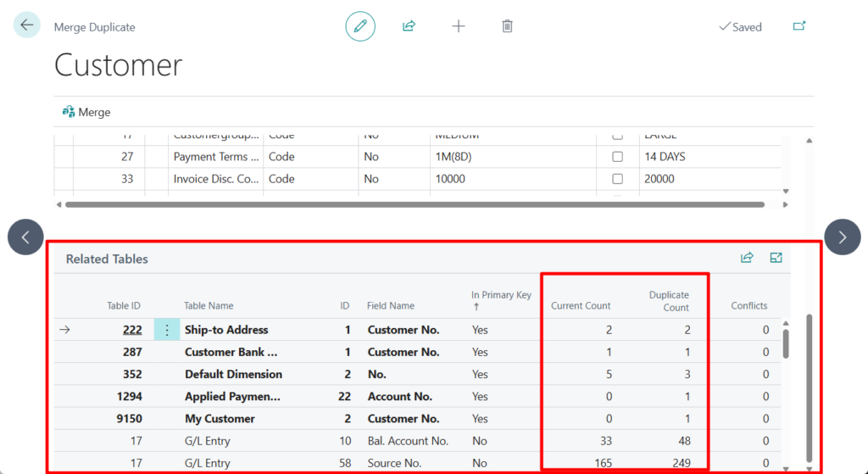Open the Ship-to Address row options menu
Screen dimensions: 868x474
(167, 330)
